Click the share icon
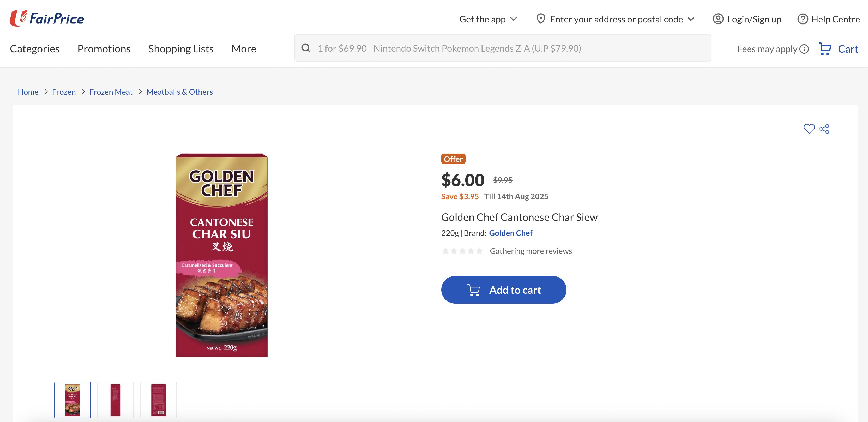The image size is (868, 422). click(x=824, y=129)
